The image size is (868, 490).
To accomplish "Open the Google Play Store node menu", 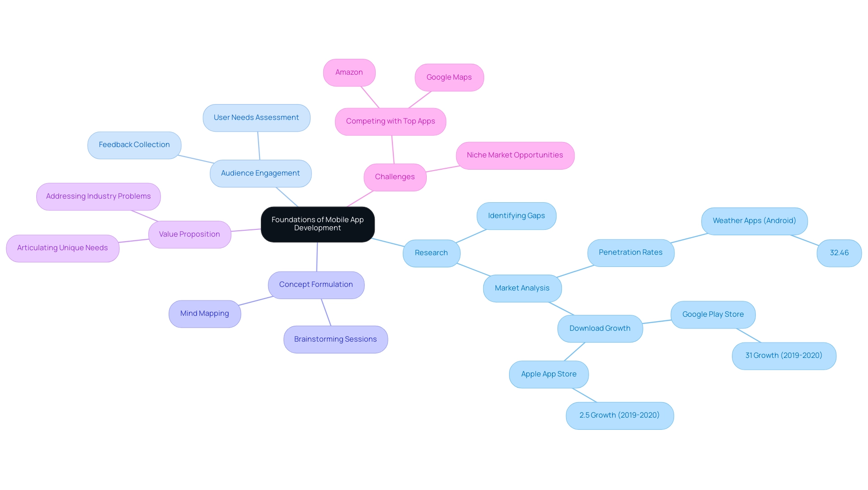I will (x=712, y=314).
